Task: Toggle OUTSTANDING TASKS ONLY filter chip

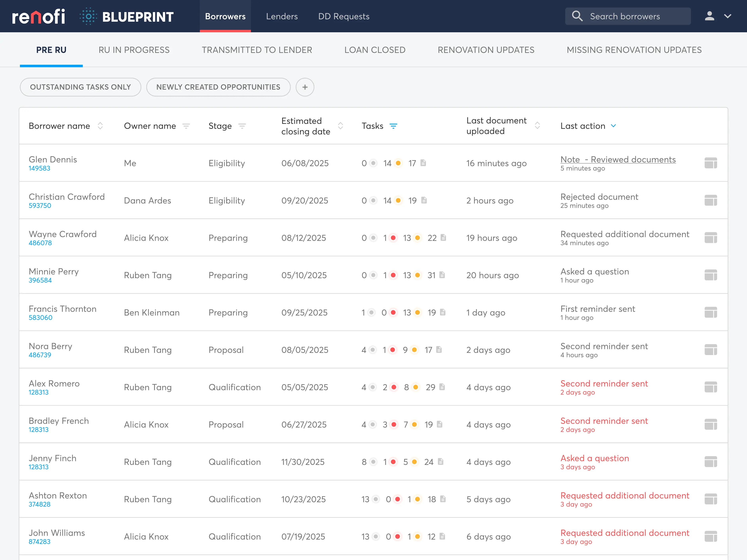Action: (80, 87)
